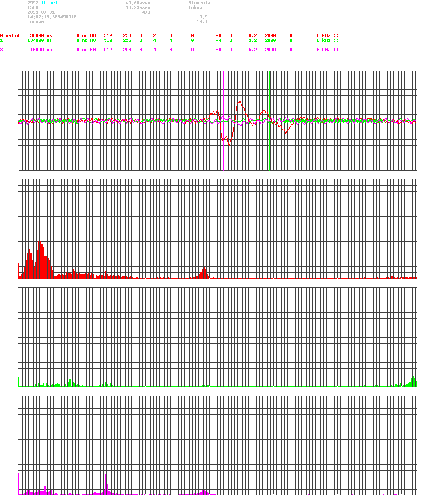Click the station number 2552
The image size is (427, 504).
point(33,3)
